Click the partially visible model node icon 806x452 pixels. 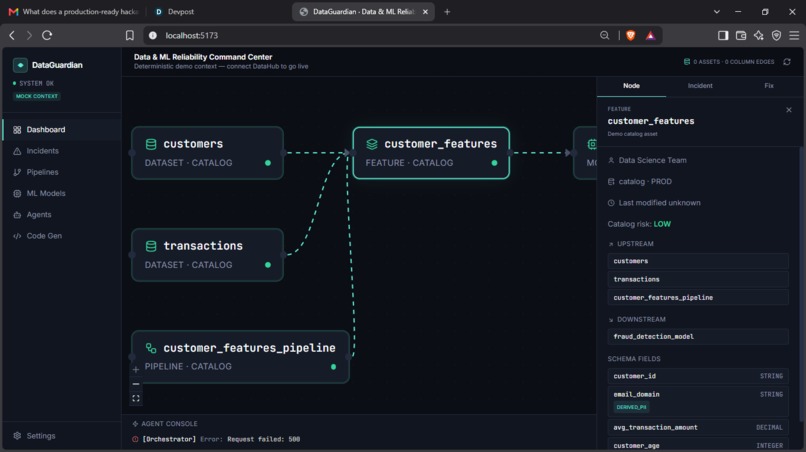(592, 144)
